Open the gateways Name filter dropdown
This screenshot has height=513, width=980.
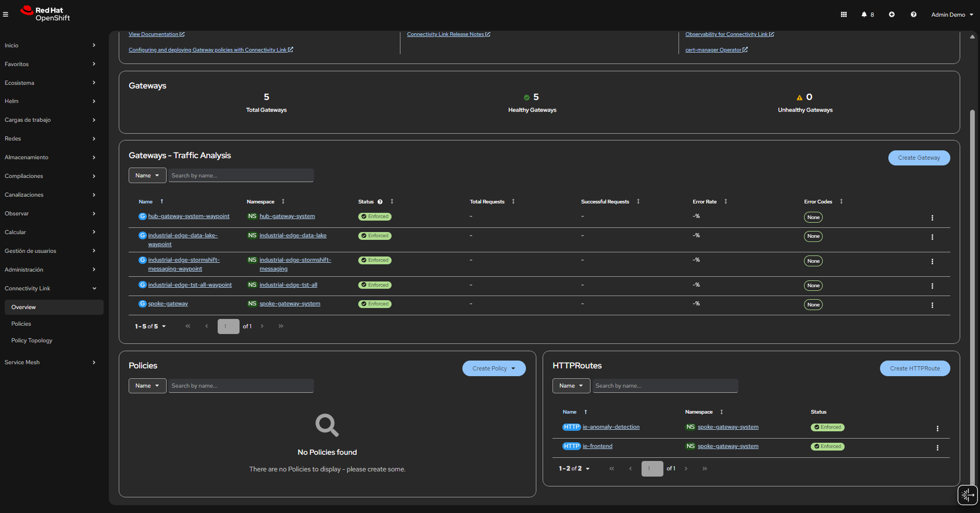point(147,175)
